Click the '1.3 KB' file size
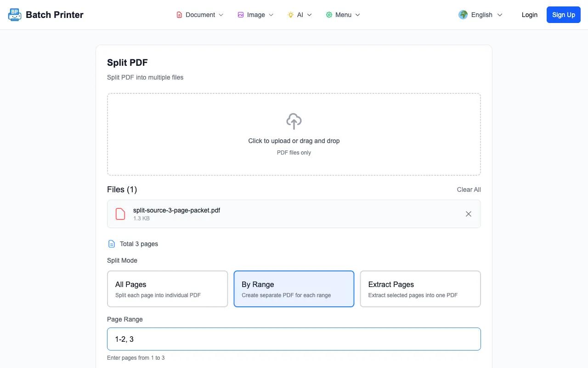 coord(141,218)
